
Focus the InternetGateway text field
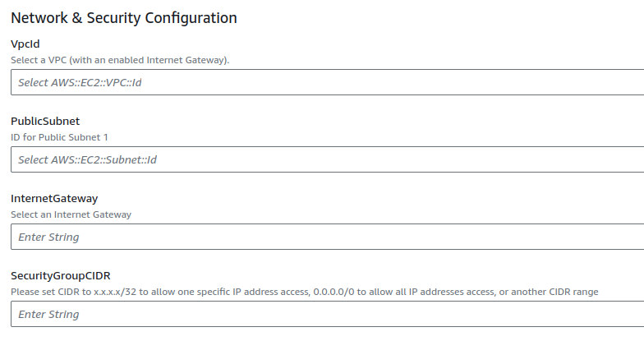tap(329, 237)
